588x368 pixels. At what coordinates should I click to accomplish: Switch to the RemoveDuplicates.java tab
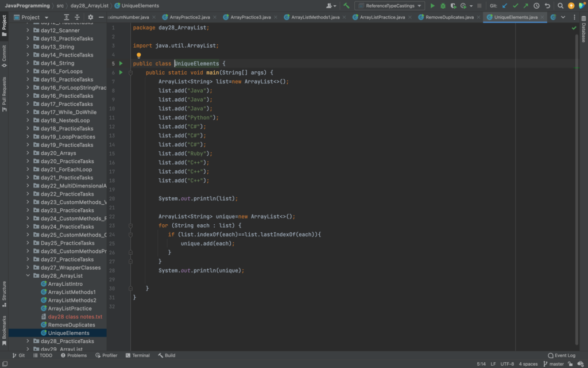(x=449, y=17)
